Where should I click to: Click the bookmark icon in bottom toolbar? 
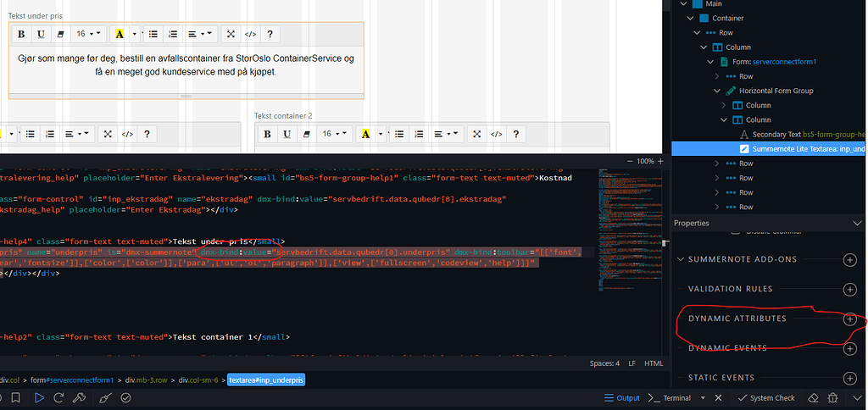16,398
